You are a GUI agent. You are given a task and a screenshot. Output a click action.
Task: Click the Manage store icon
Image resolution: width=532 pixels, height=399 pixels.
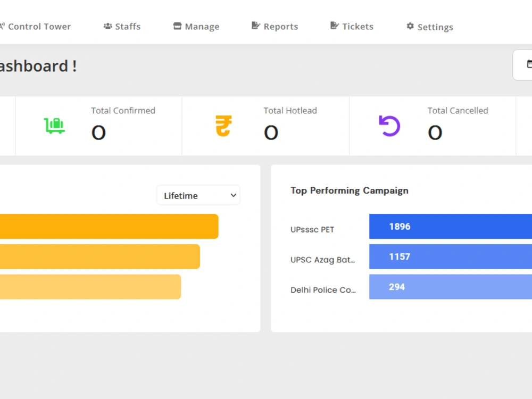click(177, 26)
